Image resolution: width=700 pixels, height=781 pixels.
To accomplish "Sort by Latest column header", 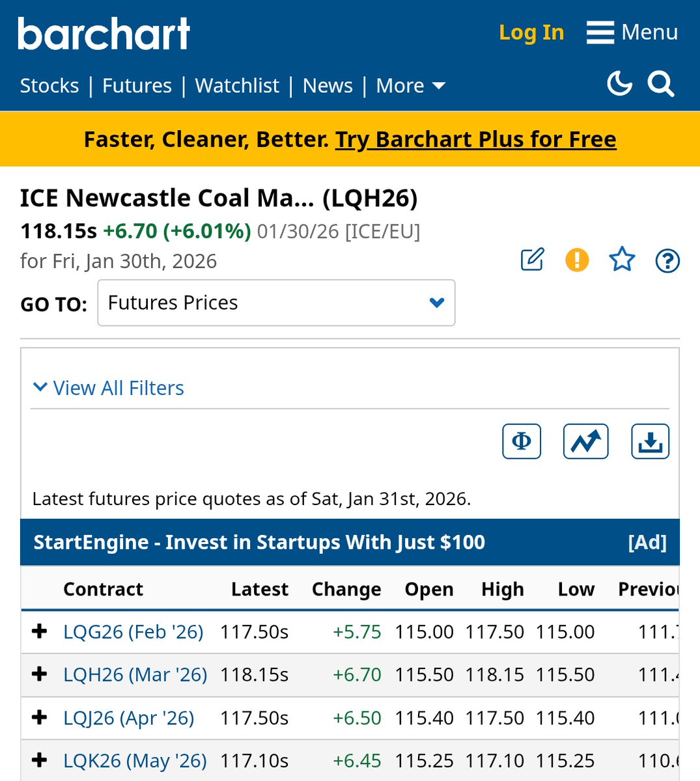I will (259, 589).
